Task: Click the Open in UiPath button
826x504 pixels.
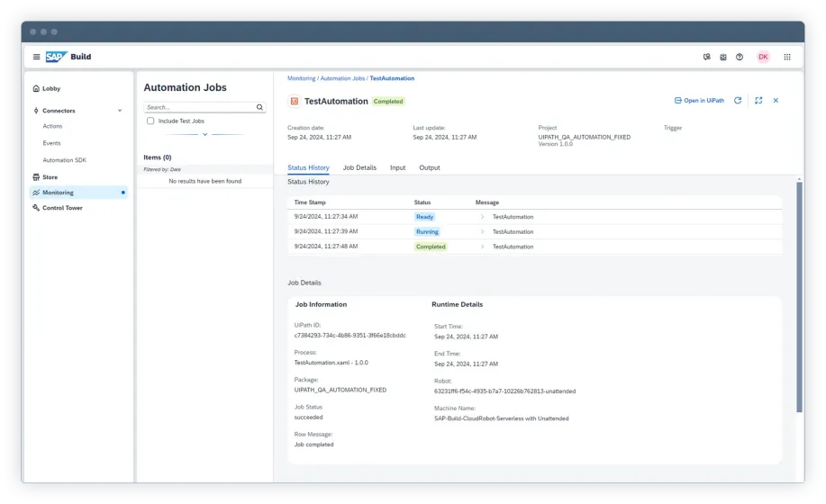Action: tap(699, 101)
